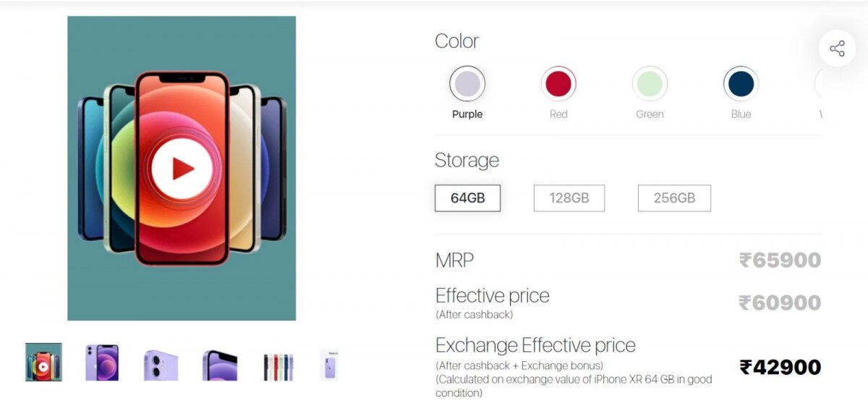Image resolution: width=868 pixels, height=414 pixels.
Task: Click the Green color label text
Action: pyautogui.click(x=650, y=114)
